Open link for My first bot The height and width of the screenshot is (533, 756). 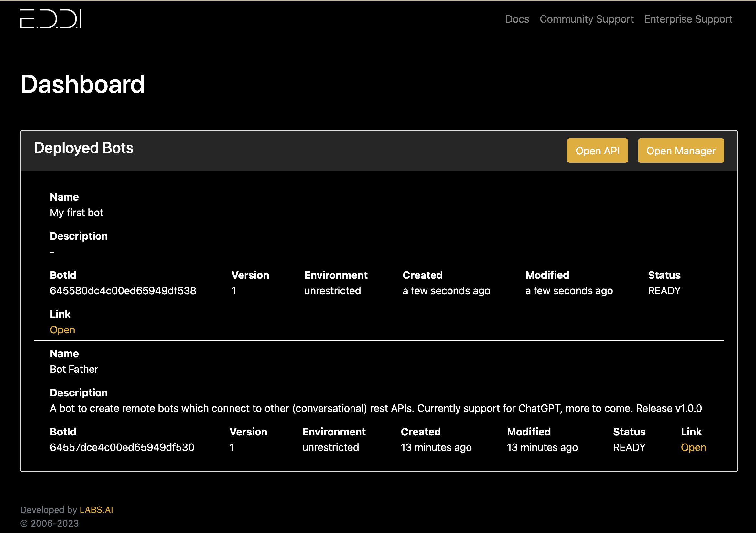pyautogui.click(x=62, y=330)
